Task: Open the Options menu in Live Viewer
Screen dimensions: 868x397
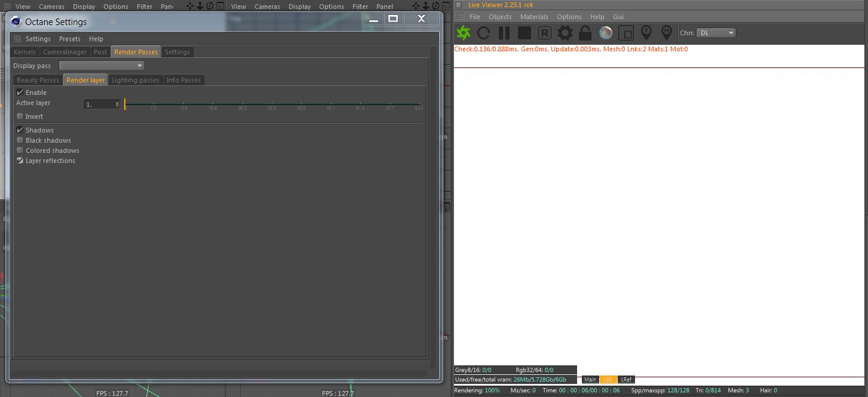Action: [569, 17]
